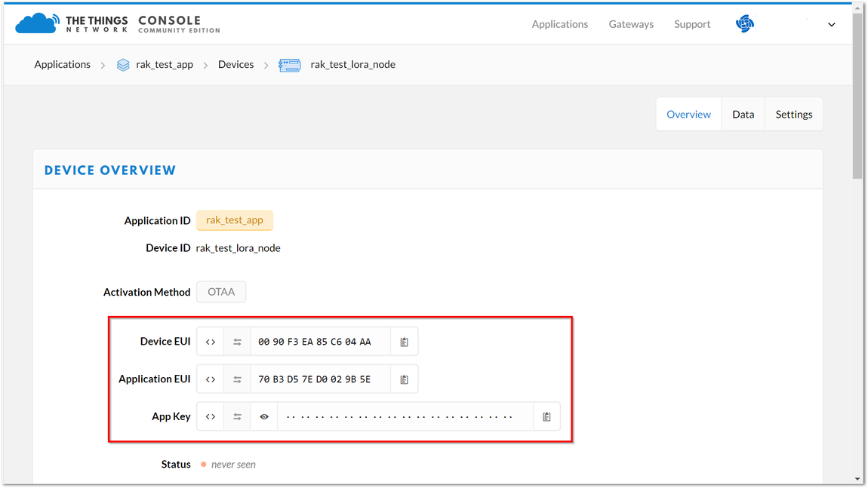Switch Application EUI byte order

tap(237, 379)
